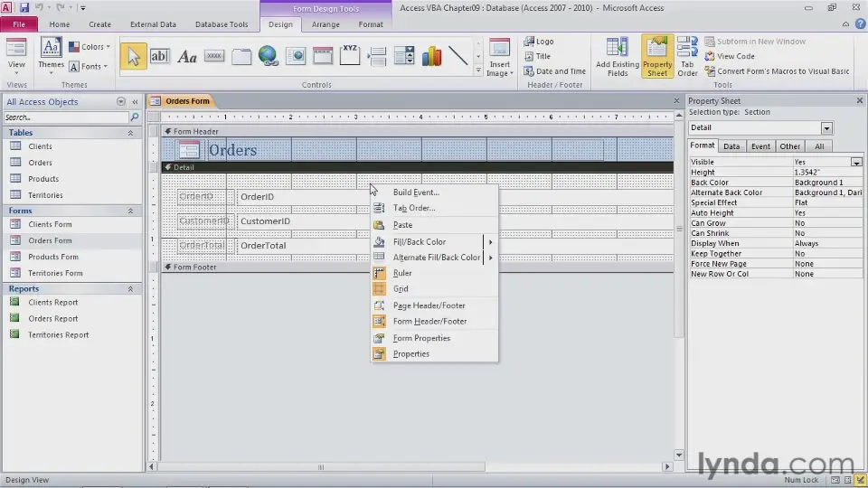This screenshot has width=868, height=488.
Task: Pick the Option Group control
Action: click(x=350, y=56)
